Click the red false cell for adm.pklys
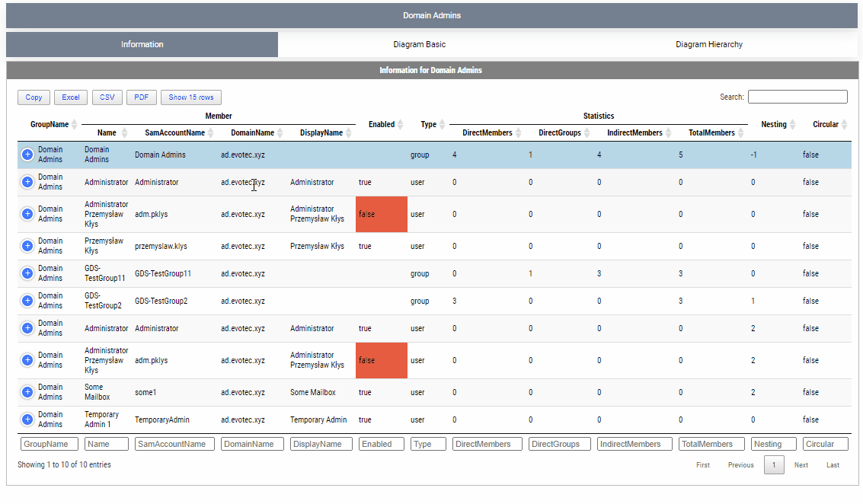This screenshot has height=504, width=863. [x=381, y=214]
